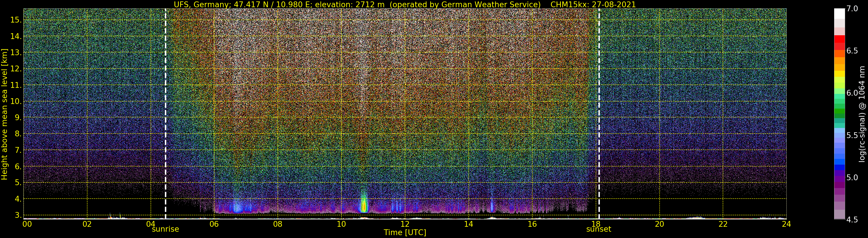Click the "4." height axis tick label
Screen dimensions: 868x238
click(18, 199)
